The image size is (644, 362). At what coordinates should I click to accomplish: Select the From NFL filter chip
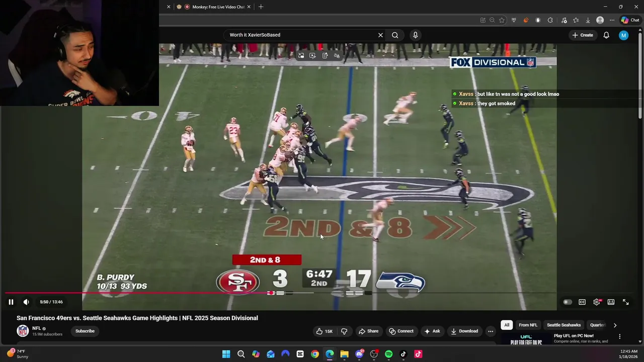click(528, 325)
